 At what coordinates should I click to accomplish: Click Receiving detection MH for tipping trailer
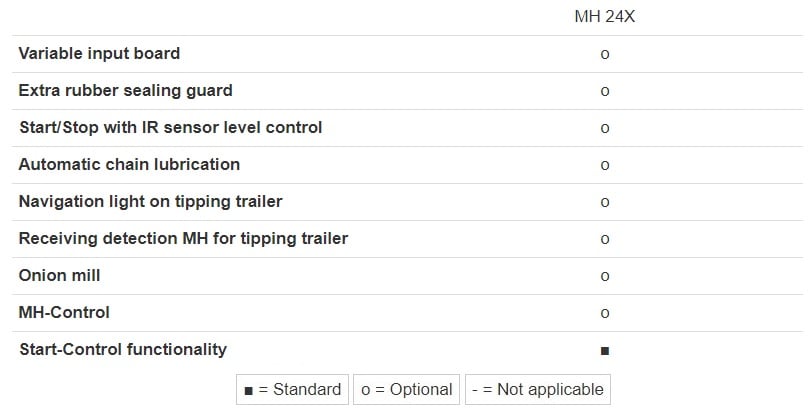183,239
